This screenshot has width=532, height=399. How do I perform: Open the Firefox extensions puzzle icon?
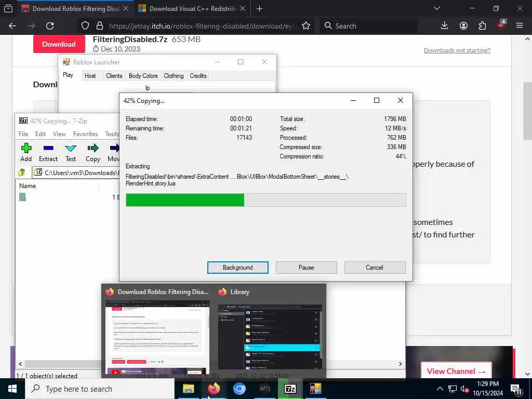(x=482, y=26)
